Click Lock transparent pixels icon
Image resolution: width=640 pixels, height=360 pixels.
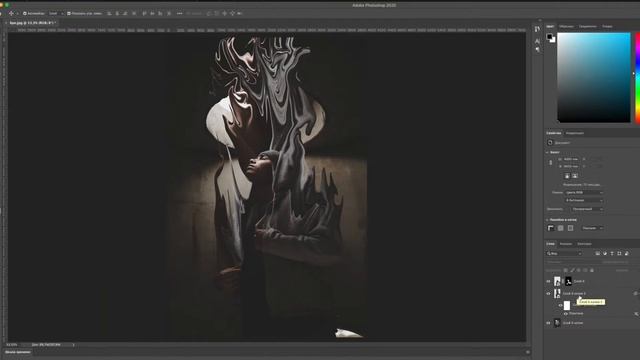pyautogui.click(x=566, y=270)
